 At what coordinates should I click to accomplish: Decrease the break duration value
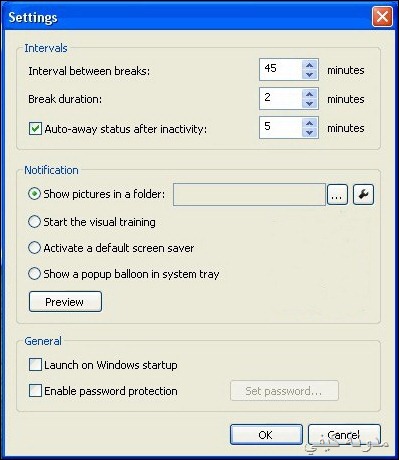tap(310, 103)
